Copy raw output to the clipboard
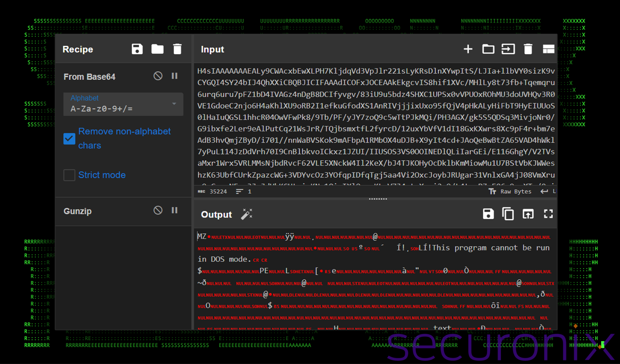 (508, 214)
